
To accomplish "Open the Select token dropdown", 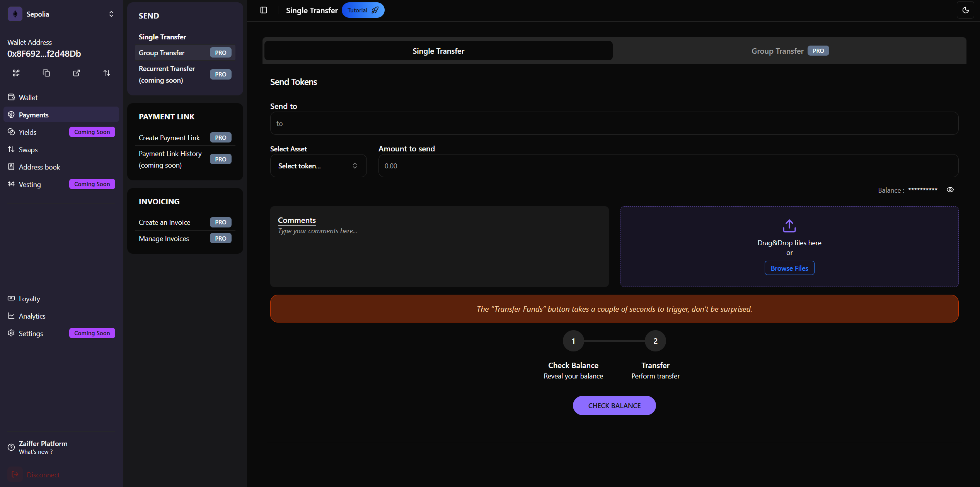I will pyautogui.click(x=318, y=166).
